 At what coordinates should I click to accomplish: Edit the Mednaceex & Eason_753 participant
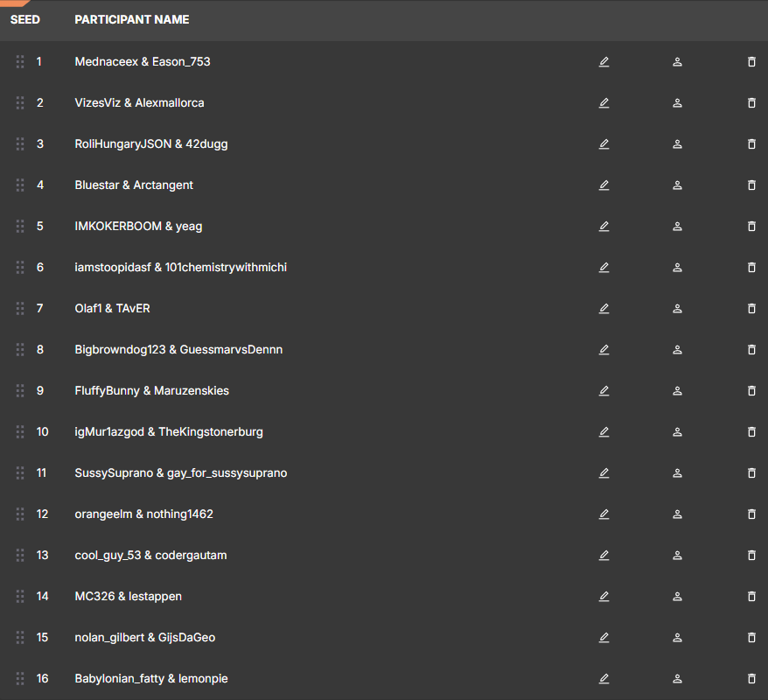604,62
